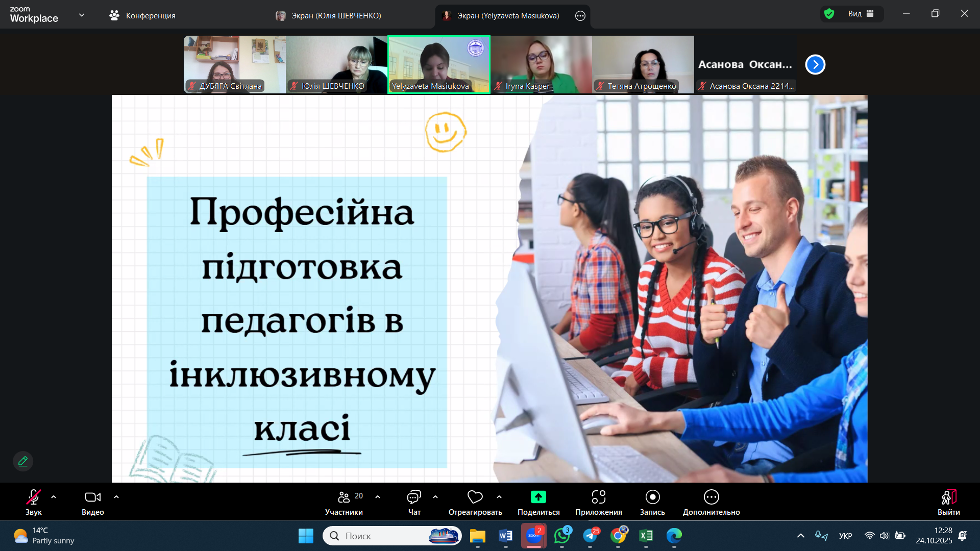Open the Chat panel icon
980x551 pixels.
click(x=414, y=497)
